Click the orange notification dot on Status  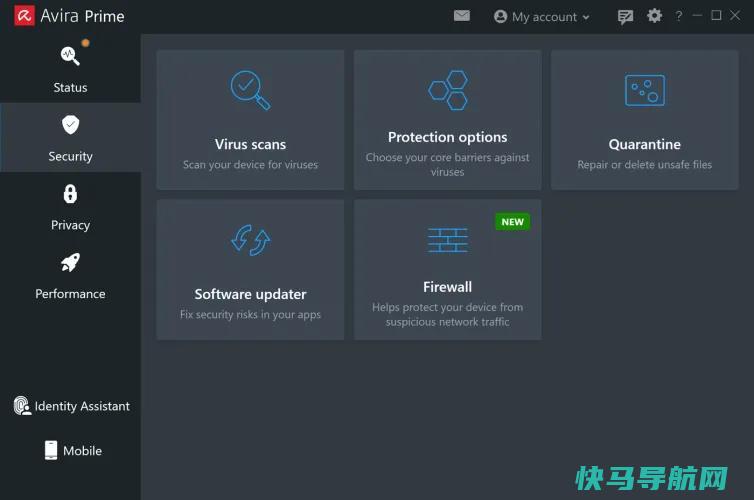pyautogui.click(x=85, y=43)
